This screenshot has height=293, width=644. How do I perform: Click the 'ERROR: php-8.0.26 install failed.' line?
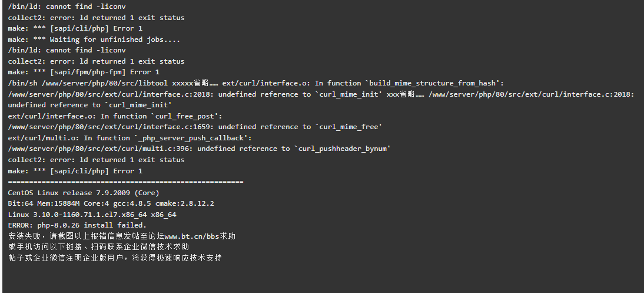77,225
